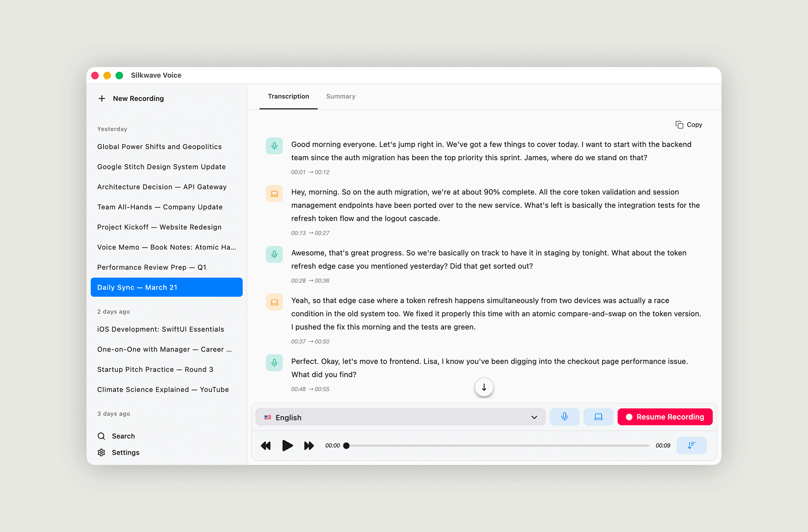Open the Transcription tab
Viewport: 808px width, 532px height.
pyautogui.click(x=288, y=96)
